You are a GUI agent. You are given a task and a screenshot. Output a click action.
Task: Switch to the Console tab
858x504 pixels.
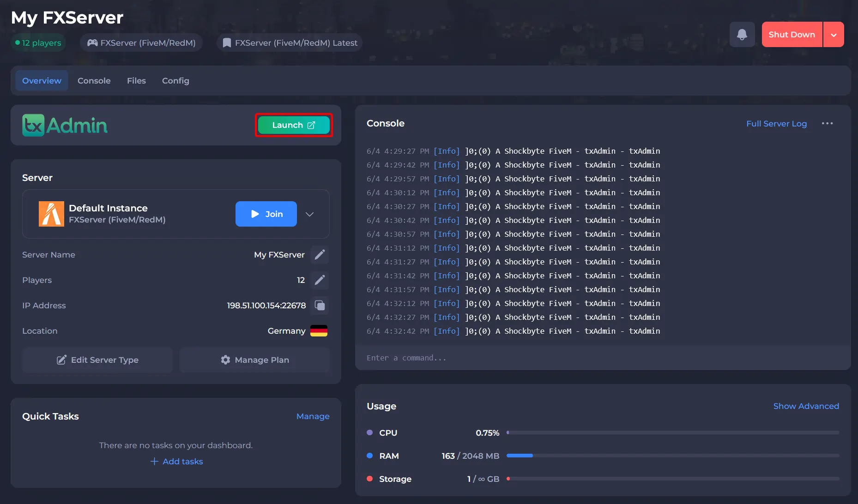(x=94, y=81)
